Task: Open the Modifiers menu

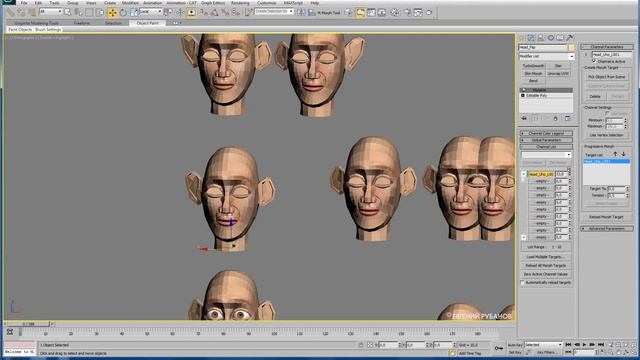Action: coord(130,3)
